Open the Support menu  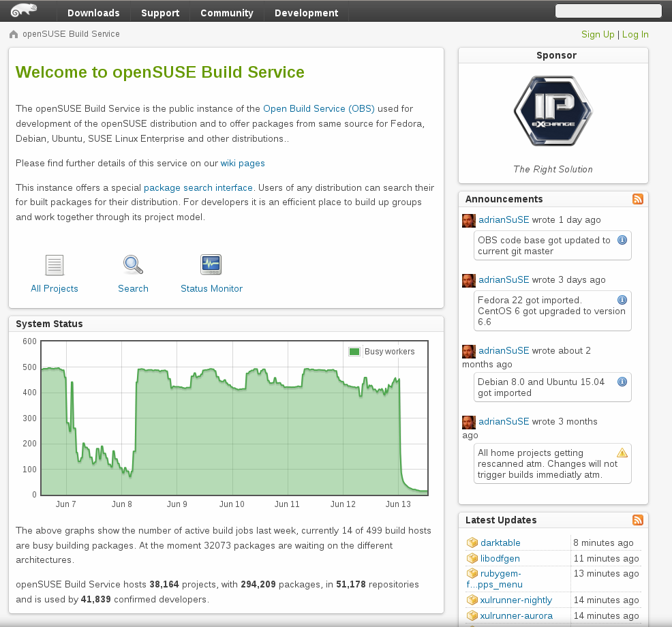click(x=160, y=13)
